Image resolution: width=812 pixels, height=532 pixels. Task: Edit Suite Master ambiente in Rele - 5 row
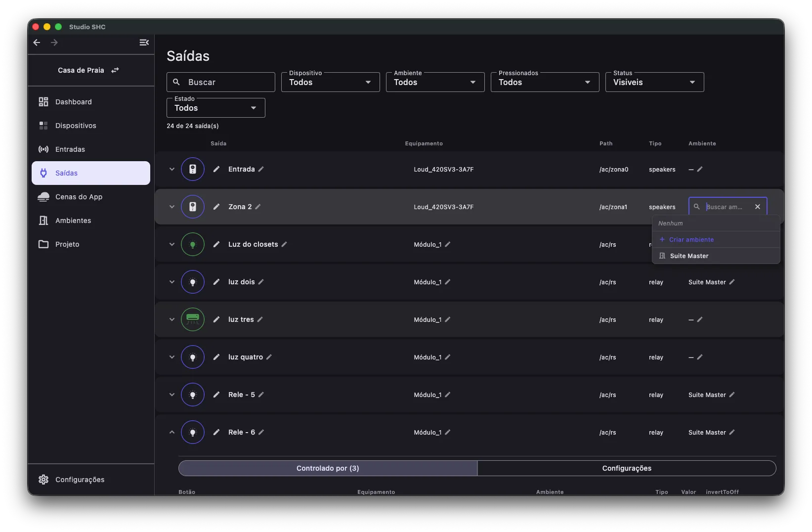[732, 395]
